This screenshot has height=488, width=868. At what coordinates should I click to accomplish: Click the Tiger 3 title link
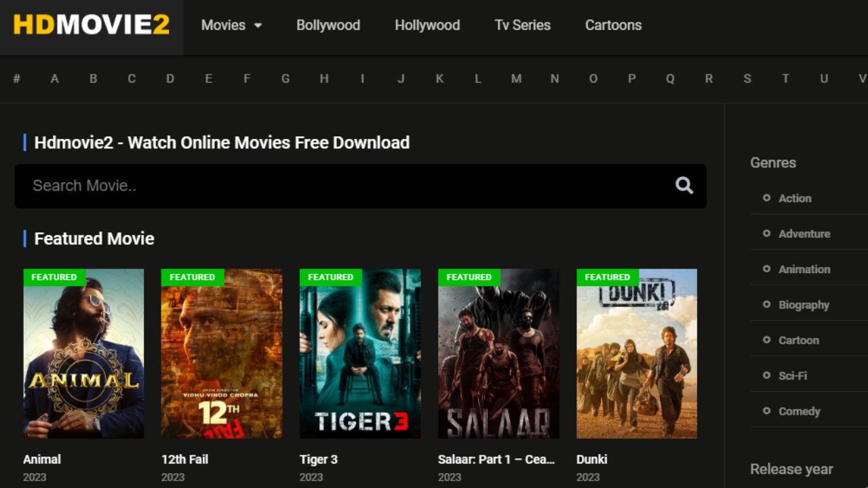(319, 459)
